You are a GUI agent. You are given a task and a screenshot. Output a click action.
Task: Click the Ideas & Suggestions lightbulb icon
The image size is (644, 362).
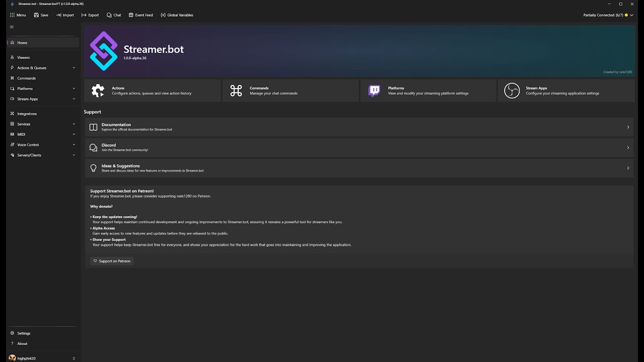(x=93, y=168)
